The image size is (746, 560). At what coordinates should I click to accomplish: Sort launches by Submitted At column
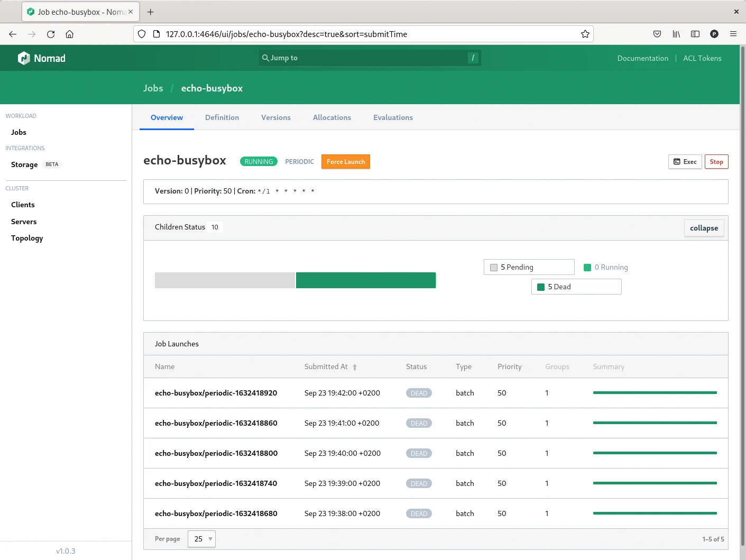click(326, 366)
